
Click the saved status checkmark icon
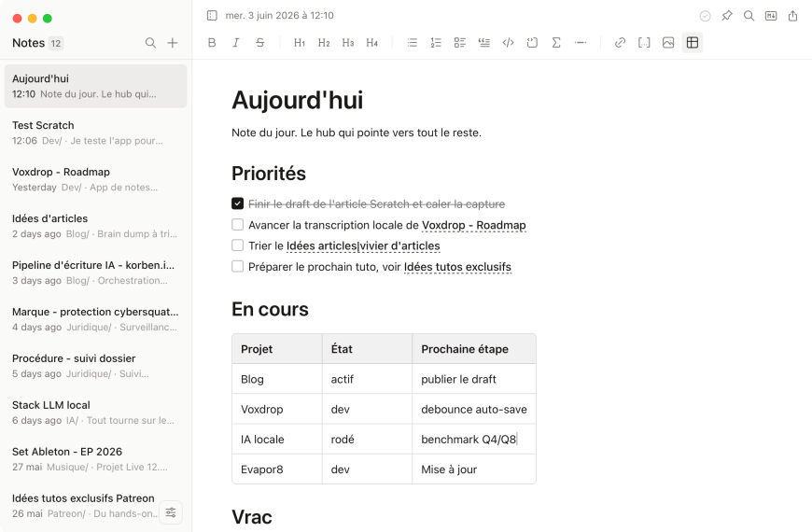(705, 16)
